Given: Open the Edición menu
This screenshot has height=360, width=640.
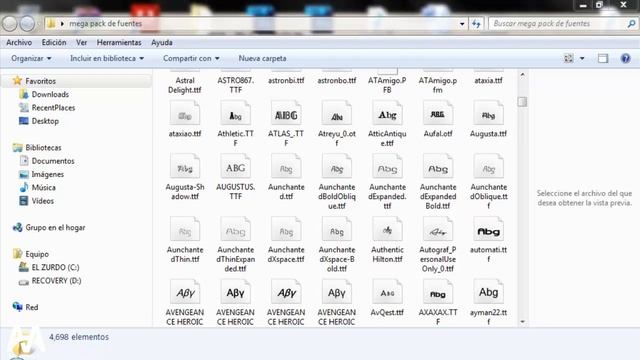Looking at the screenshot, I should (54, 42).
